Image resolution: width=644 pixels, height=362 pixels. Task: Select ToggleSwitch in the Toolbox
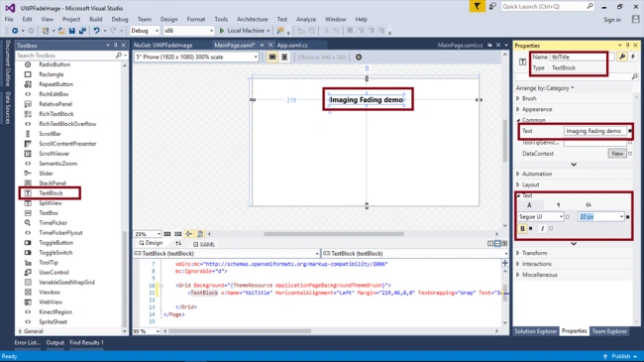55,253
